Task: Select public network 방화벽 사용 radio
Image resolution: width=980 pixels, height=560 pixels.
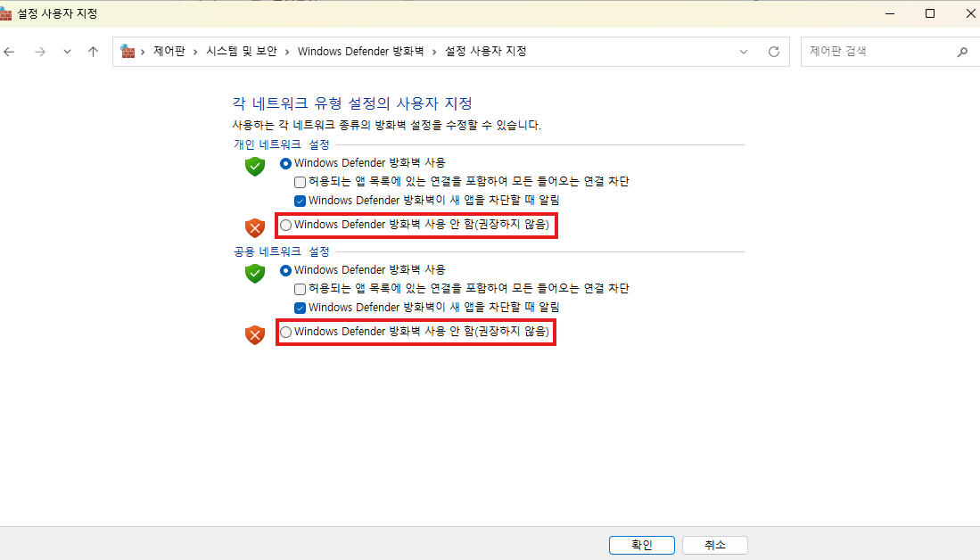Action: pos(285,270)
